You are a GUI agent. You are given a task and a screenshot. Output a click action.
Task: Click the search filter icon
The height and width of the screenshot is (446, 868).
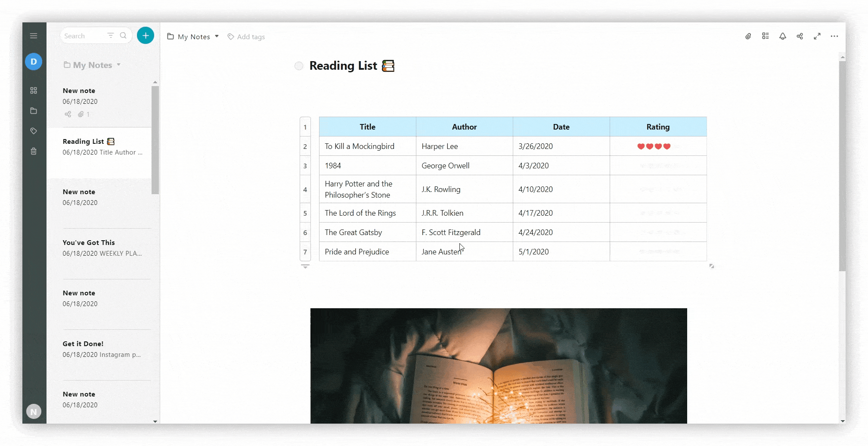pos(111,36)
